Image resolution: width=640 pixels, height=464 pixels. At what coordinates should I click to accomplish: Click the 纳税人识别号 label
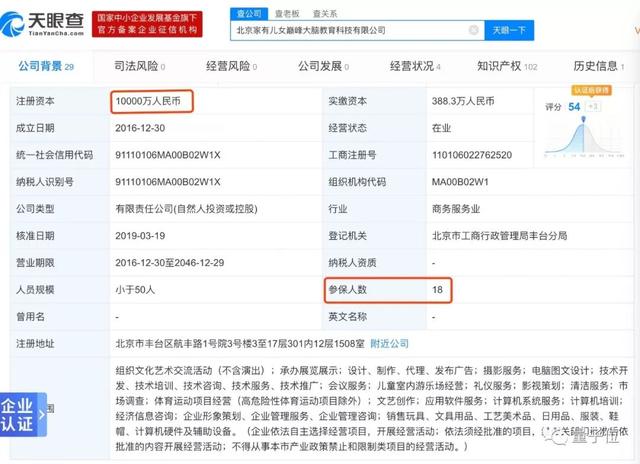pyautogui.click(x=44, y=182)
